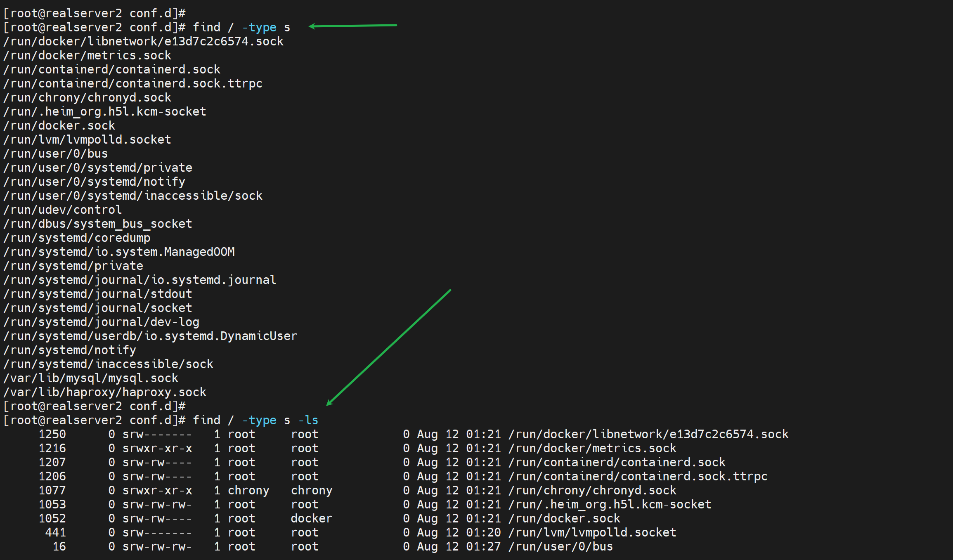Screen dimensions: 953x560
Task: Click permission string srwxr-xr-x for metrics.sock
Action: point(157,448)
